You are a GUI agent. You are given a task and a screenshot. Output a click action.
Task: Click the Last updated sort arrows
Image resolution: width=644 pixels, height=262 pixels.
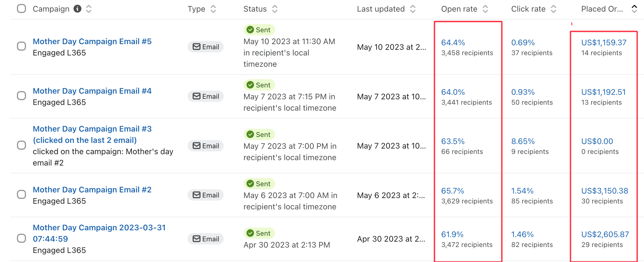click(x=413, y=9)
